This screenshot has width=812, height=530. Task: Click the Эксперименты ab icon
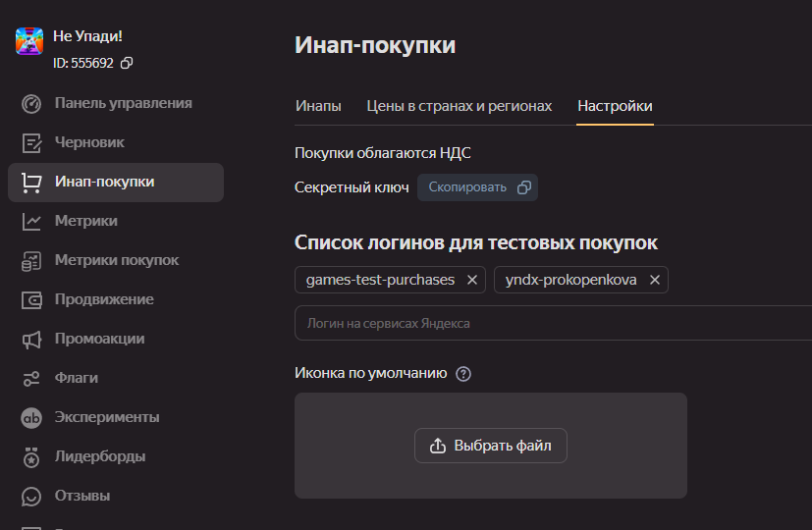coord(31,418)
